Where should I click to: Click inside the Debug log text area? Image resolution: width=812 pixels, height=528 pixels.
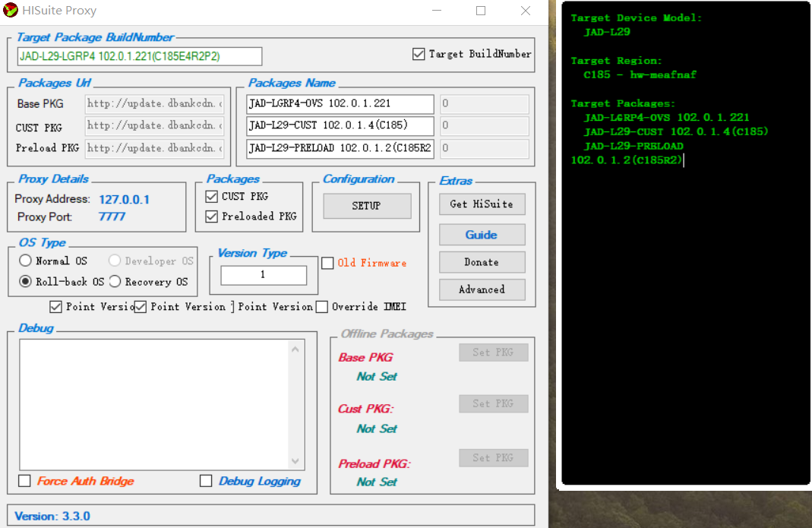point(153,404)
